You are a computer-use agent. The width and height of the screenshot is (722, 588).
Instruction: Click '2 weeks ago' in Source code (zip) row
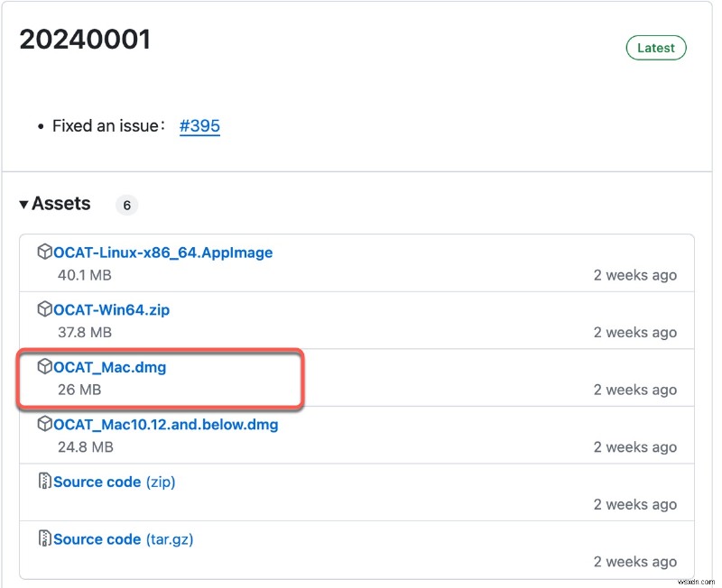pyautogui.click(x=635, y=504)
